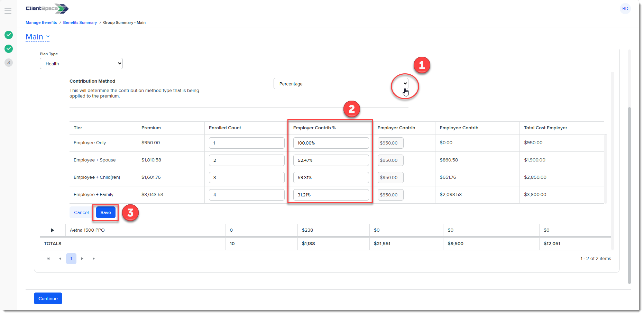Open the Plan Type dropdown
Viewport: 644px width, 315px height.
81,64
